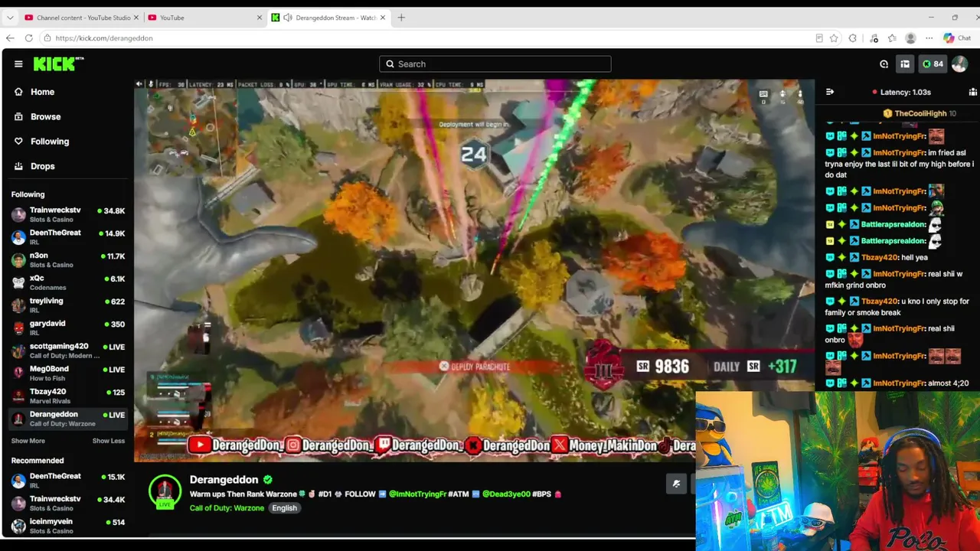
Task: Select Trainwreckstv in the Following list
Action: tap(68, 214)
